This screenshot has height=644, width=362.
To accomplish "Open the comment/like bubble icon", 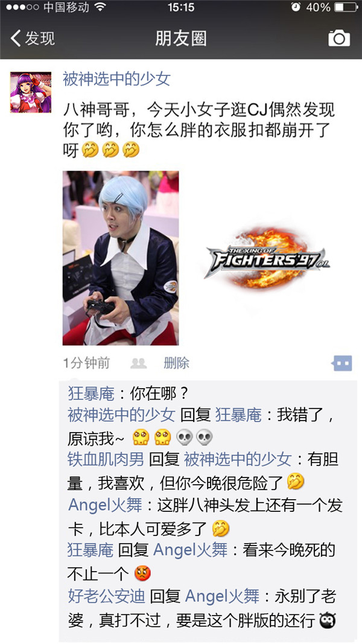I will coord(342,363).
